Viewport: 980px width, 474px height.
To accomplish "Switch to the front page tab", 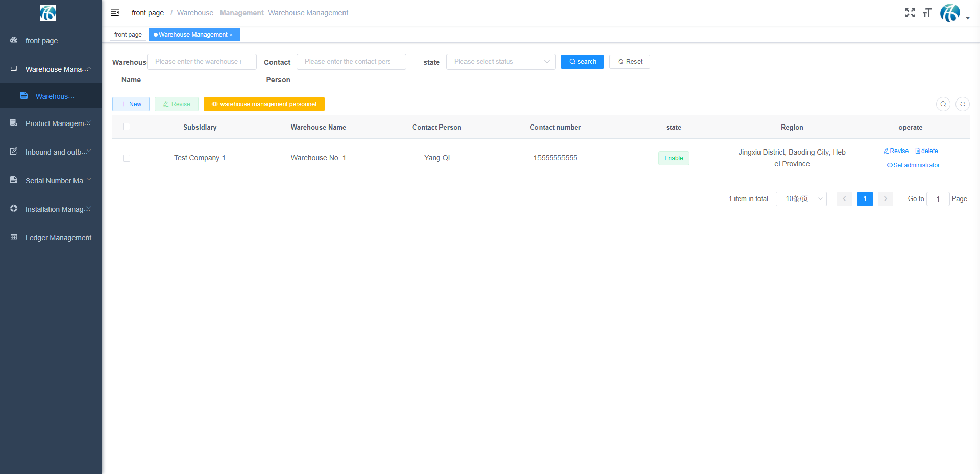I will [128, 35].
